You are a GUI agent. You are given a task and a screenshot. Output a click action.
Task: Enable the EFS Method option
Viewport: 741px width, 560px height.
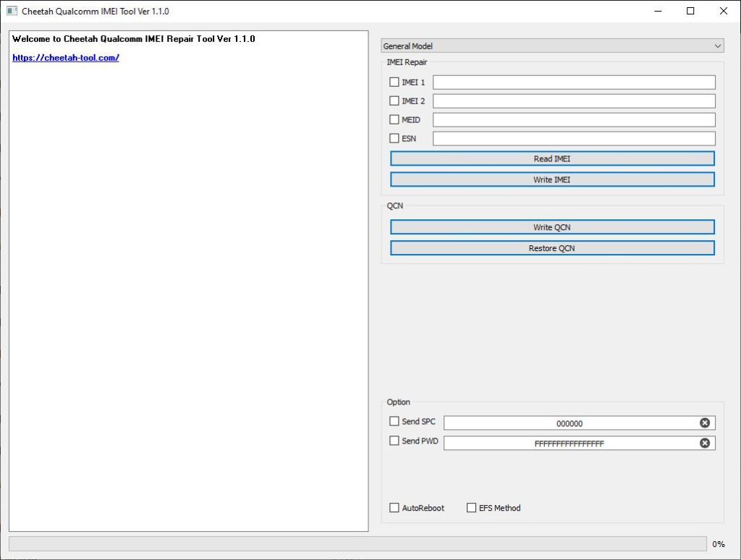tap(471, 508)
